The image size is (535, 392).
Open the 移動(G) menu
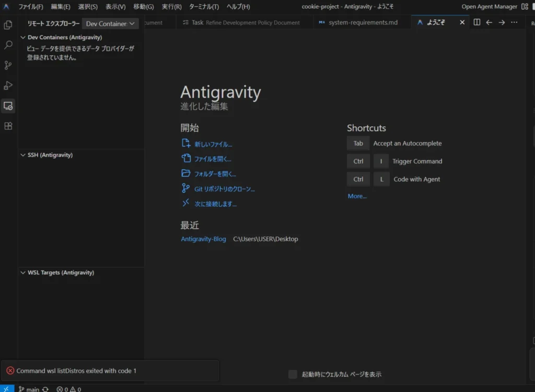click(143, 6)
